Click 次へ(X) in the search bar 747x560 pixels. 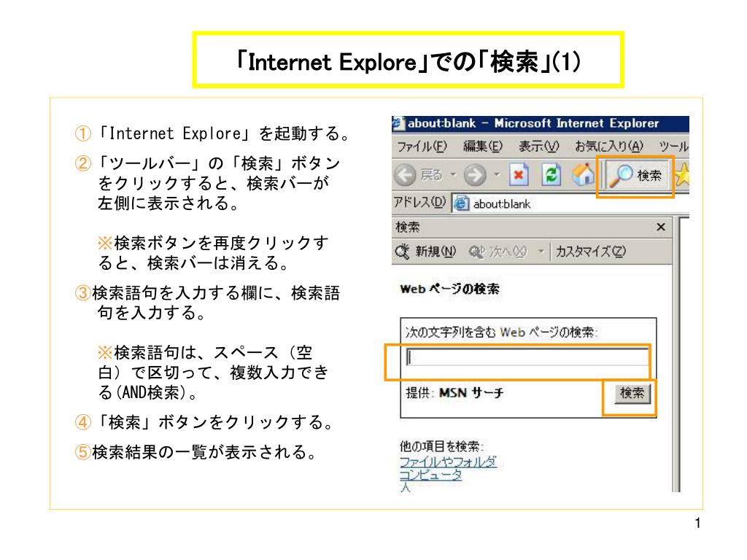pos(498,251)
